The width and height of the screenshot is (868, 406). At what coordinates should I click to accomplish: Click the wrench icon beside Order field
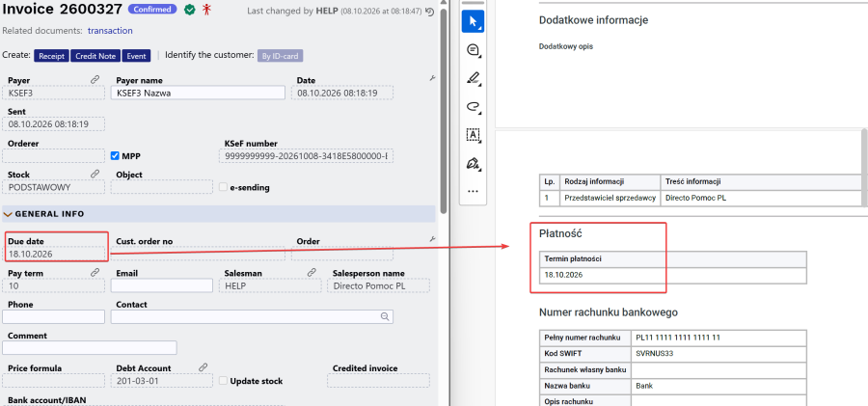tap(432, 239)
